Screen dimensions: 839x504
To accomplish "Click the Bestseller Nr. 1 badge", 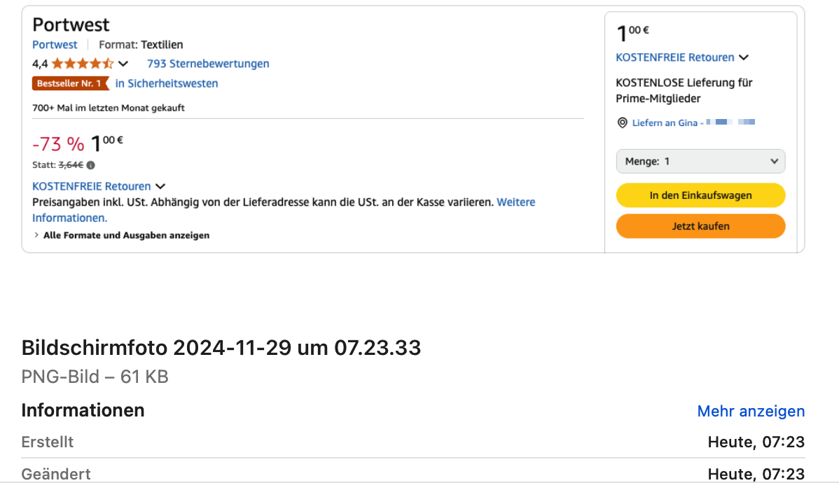I will coord(70,84).
